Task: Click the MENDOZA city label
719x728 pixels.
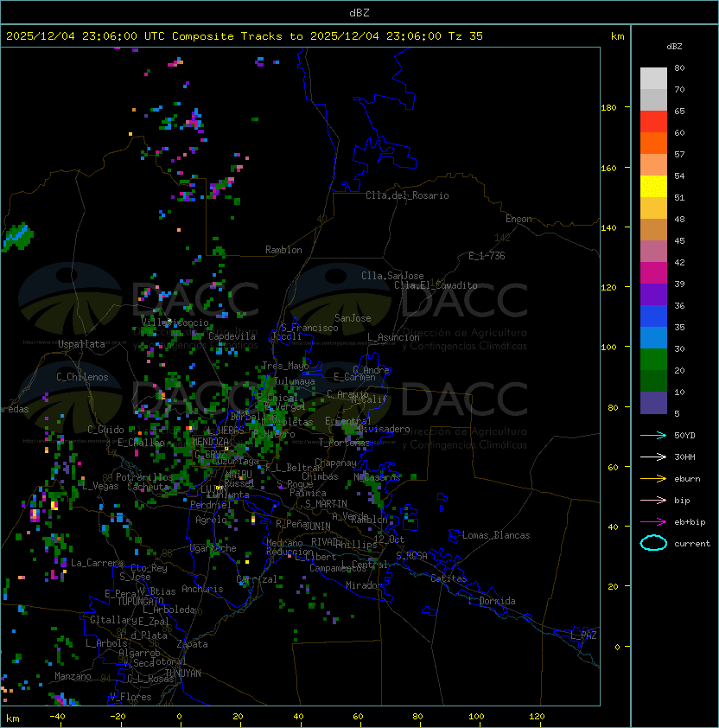Action: pos(210,442)
